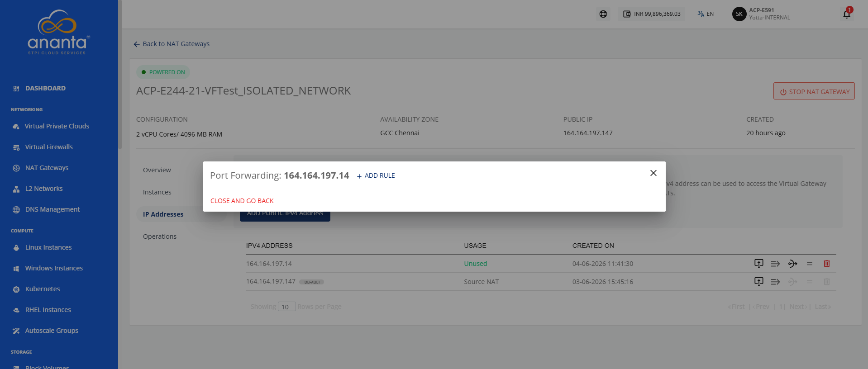
Task: Click CLOSE AND GO BACK link
Action: click(242, 201)
